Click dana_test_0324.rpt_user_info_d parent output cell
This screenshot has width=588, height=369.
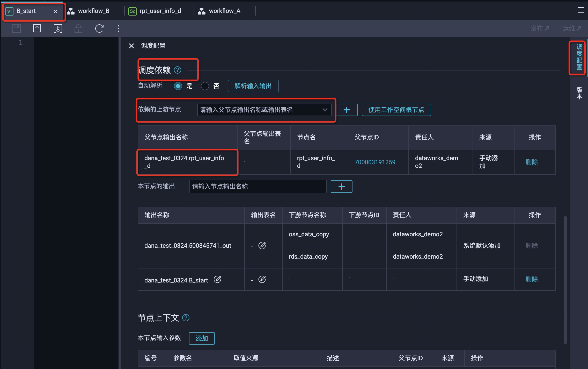coord(187,162)
